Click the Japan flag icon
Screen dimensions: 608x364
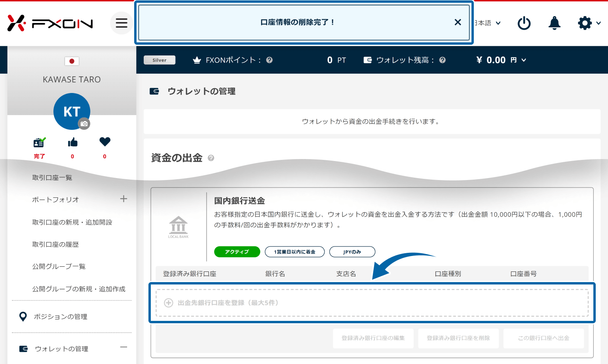tap(72, 61)
